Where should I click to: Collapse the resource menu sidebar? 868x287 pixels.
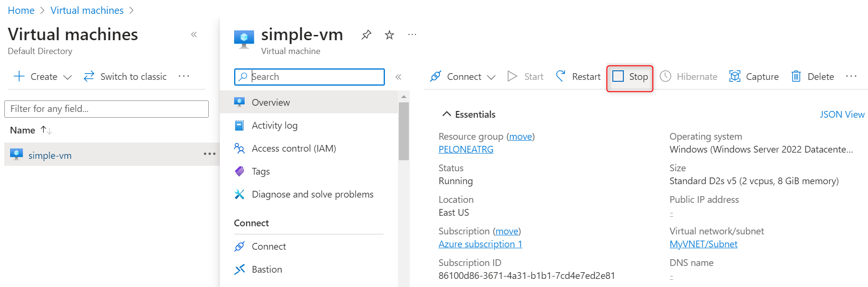pos(398,77)
